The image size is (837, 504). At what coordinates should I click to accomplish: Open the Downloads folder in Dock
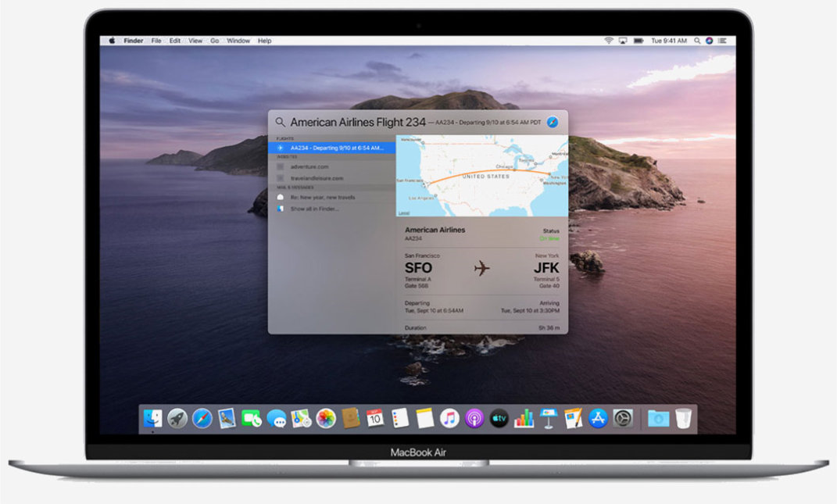(x=658, y=419)
